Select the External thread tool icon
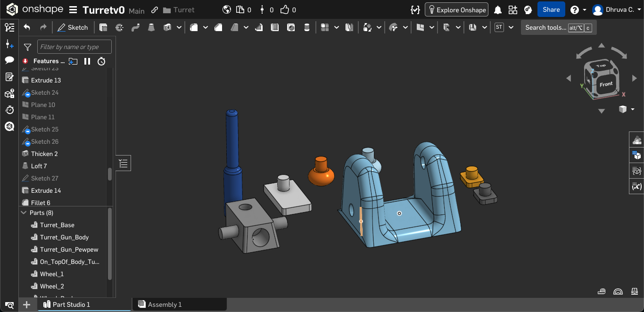This screenshot has height=312, width=644. pos(307,27)
